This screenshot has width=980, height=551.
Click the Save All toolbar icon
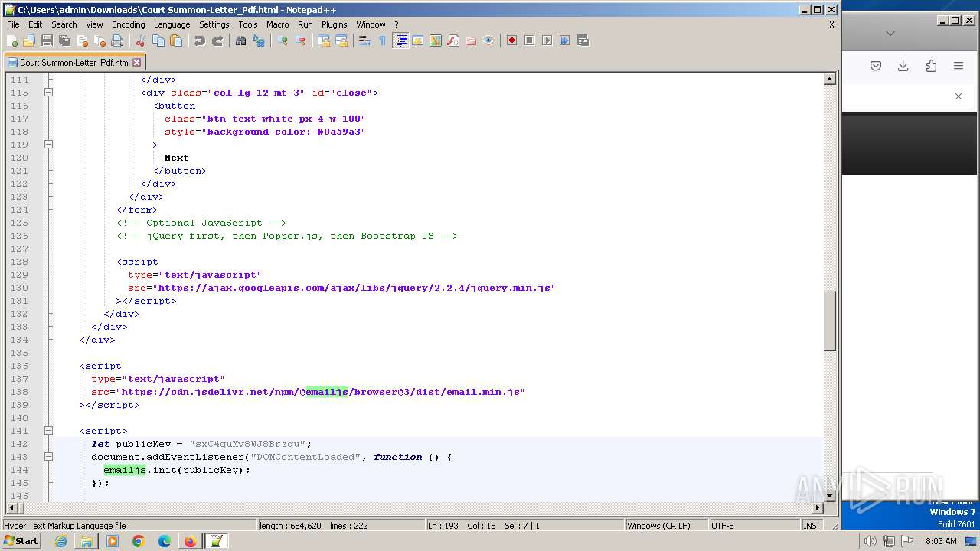[64, 41]
